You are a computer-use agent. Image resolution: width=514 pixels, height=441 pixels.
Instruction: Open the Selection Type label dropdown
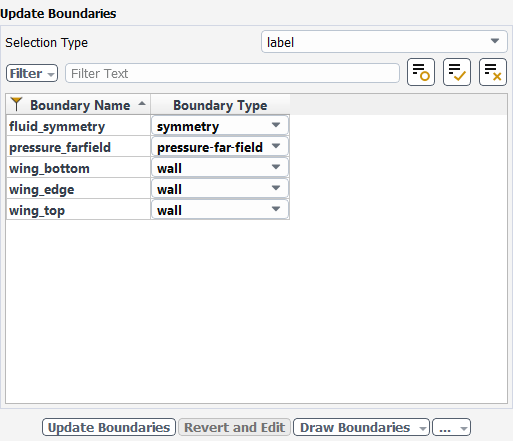[x=384, y=42]
